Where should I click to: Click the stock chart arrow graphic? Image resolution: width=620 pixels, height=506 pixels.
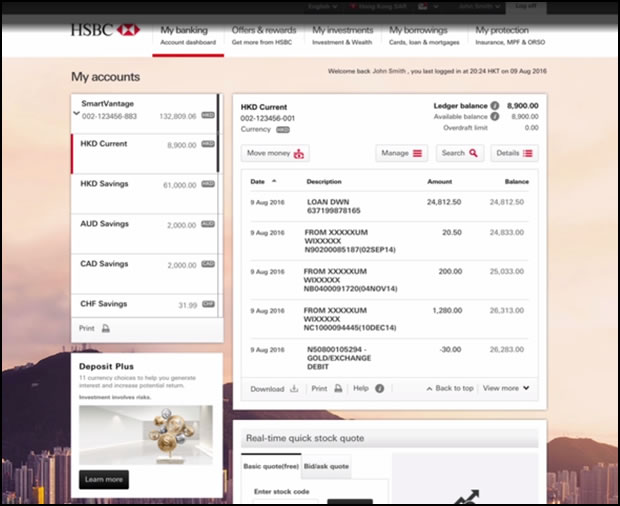coord(467,497)
